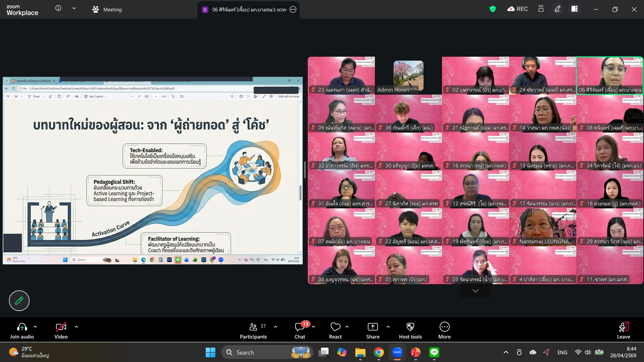This screenshot has width=644, height=362.
Task: Open the Participants panel
Action: [x=253, y=330]
